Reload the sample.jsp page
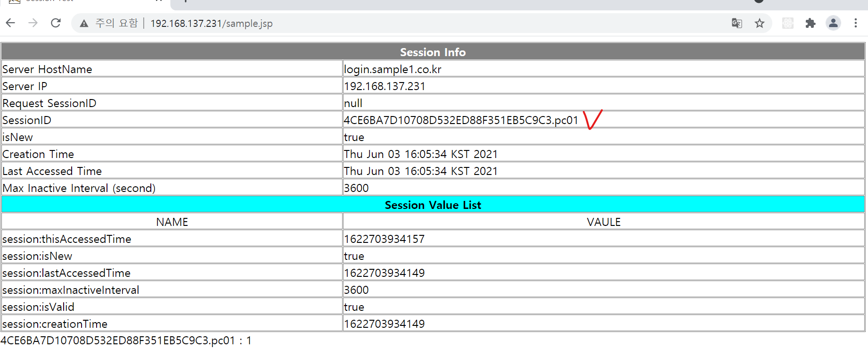Screen dimensions: 868x349 pos(56,23)
